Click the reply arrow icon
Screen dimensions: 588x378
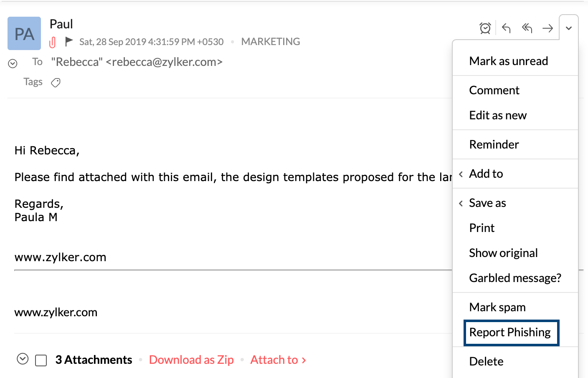[x=506, y=28]
